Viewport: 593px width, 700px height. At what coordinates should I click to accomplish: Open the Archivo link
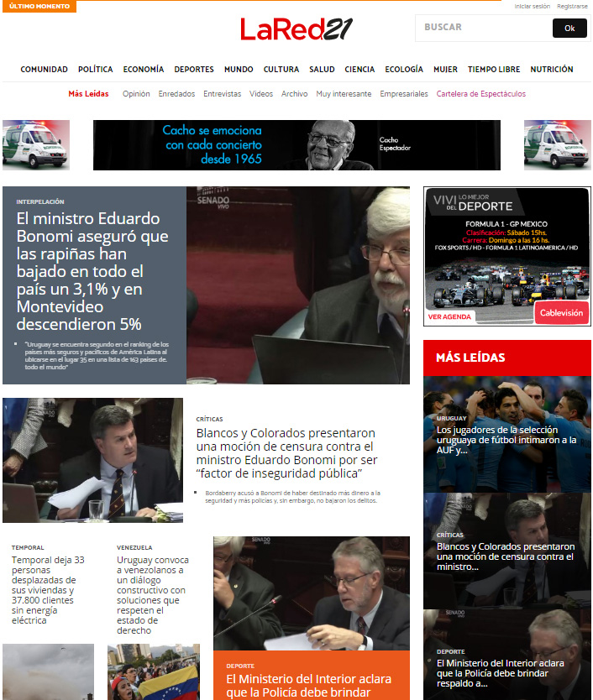[295, 94]
